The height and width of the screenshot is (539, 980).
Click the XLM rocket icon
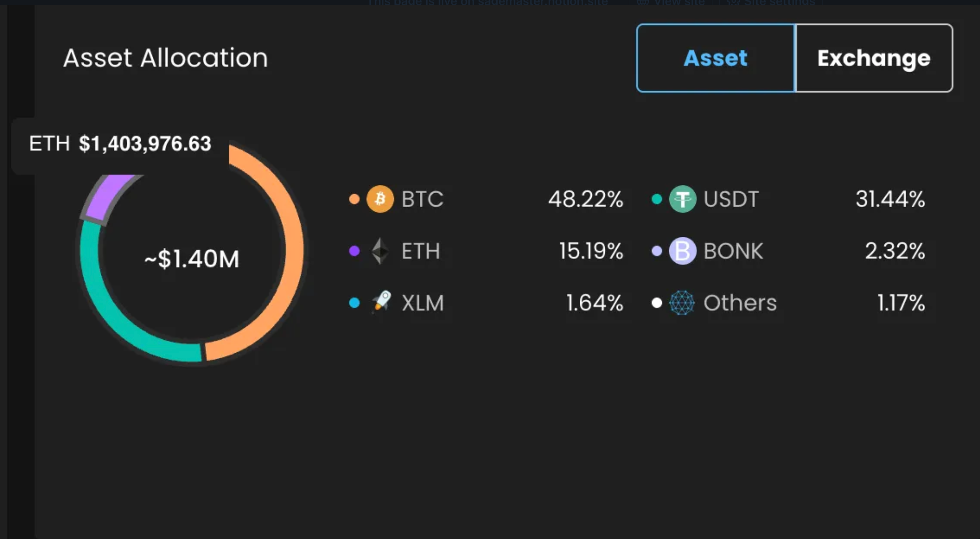point(381,302)
